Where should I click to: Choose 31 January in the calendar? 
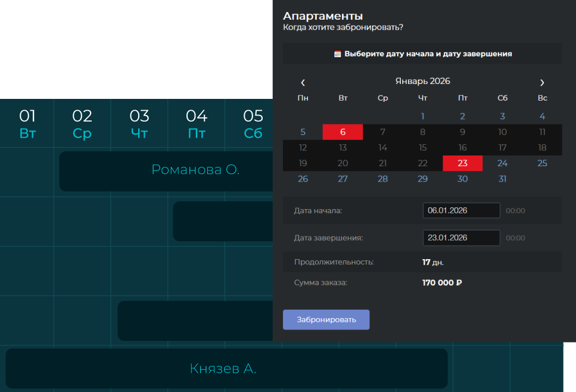pos(502,179)
